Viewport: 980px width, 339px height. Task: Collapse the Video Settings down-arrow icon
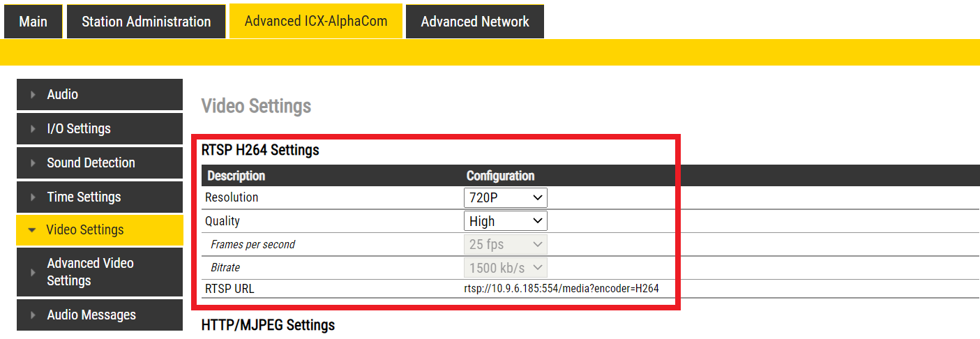32,230
